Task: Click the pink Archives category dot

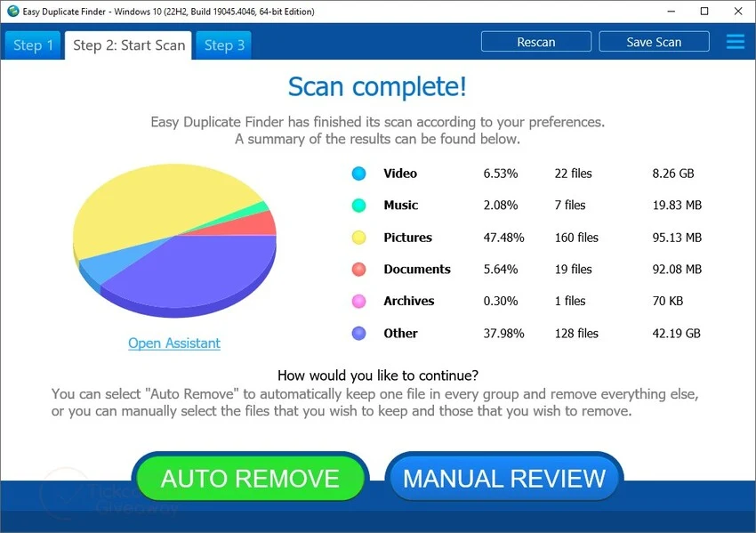Action: coord(358,302)
